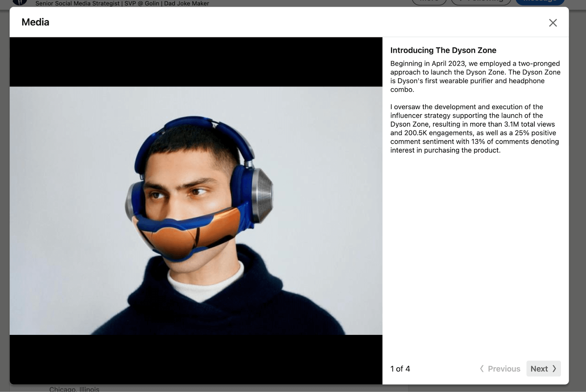Click the paragraph beginning 'Beginning in April 2023'
The width and height of the screenshot is (586, 392).
[475, 76]
